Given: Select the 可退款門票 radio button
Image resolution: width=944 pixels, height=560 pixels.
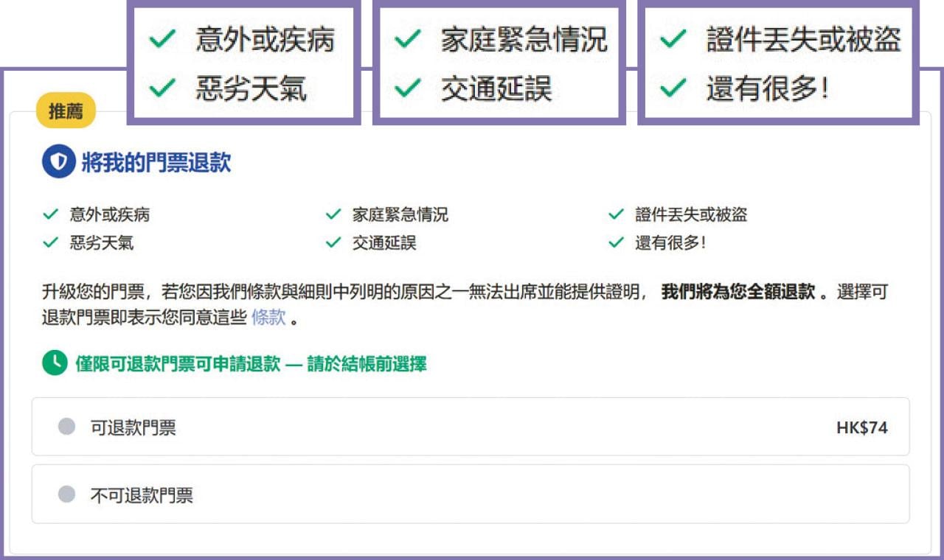Looking at the screenshot, I should coord(67,427).
